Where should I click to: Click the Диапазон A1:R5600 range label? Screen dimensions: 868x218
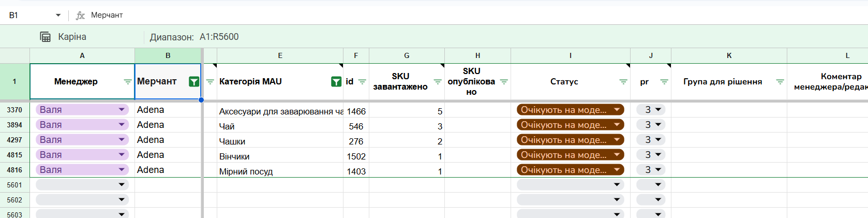click(194, 37)
